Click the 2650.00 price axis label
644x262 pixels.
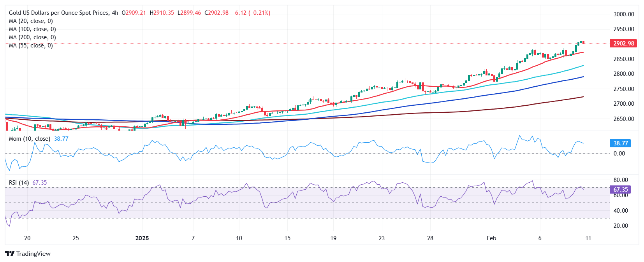point(624,119)
